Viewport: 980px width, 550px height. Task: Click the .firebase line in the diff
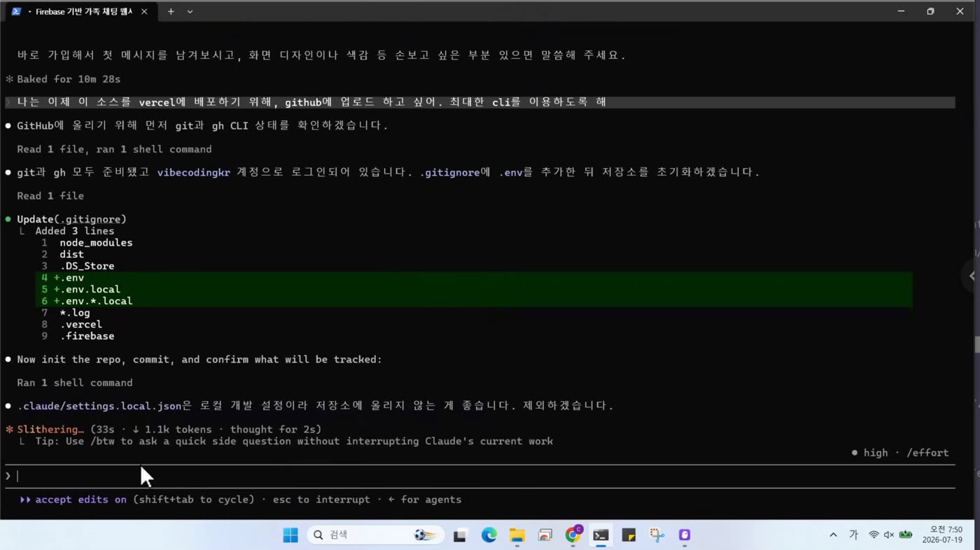pos(87,336)
